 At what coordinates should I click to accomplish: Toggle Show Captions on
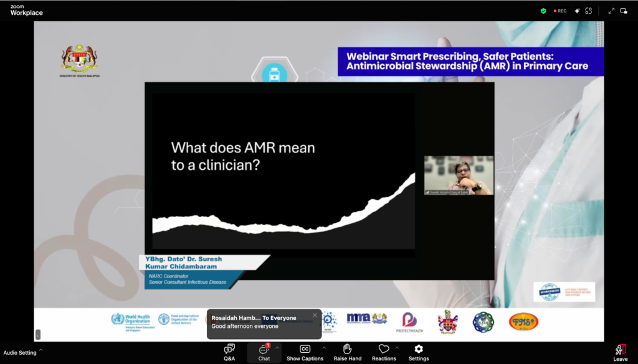click(305, 352)
